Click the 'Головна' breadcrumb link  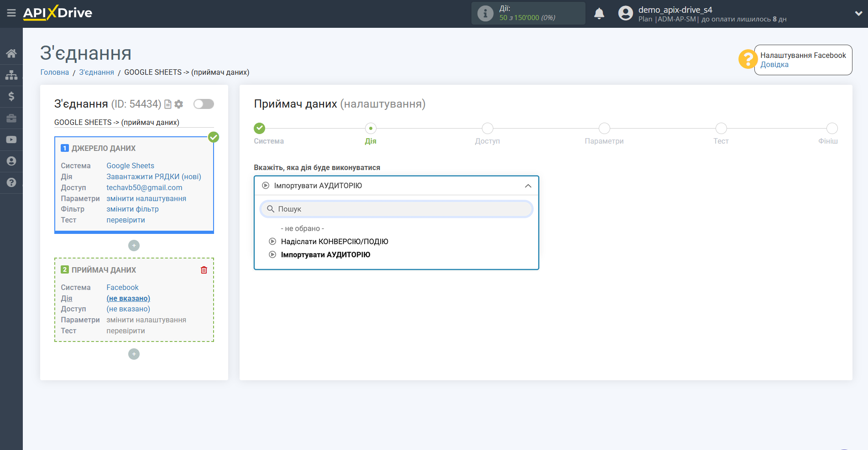[x=55, y=72]
